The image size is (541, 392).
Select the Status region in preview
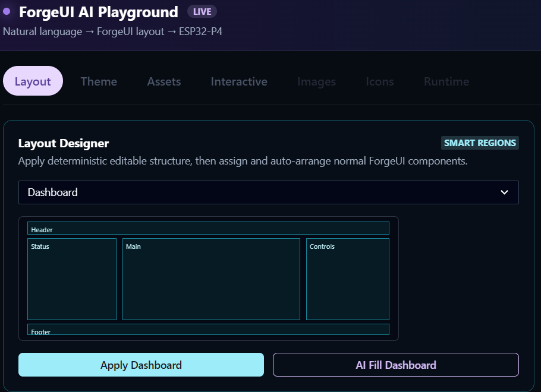click(x=72, y=279)
